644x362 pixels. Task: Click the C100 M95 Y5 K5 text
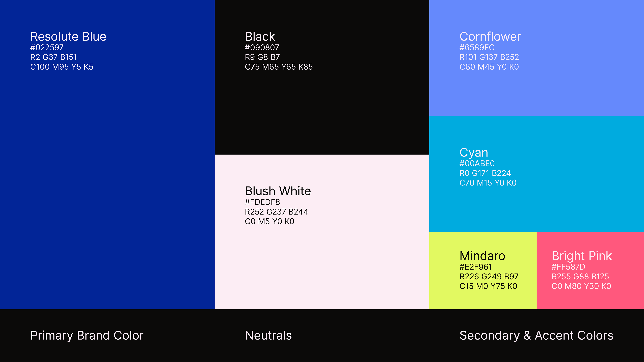[62, 67]
